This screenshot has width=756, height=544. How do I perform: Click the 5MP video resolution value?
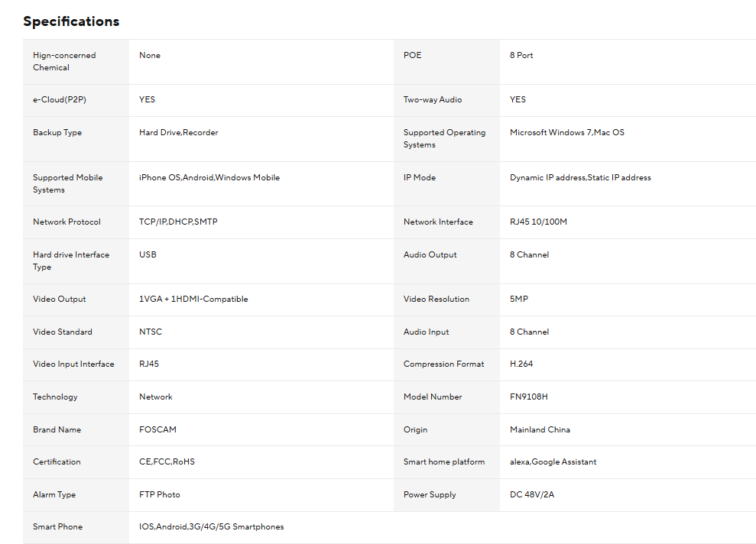click(519, 299)
